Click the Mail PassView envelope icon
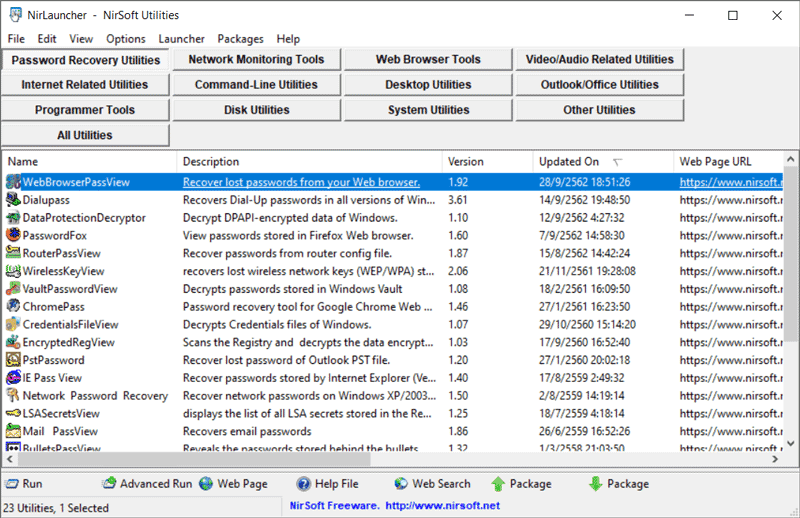 13,431
